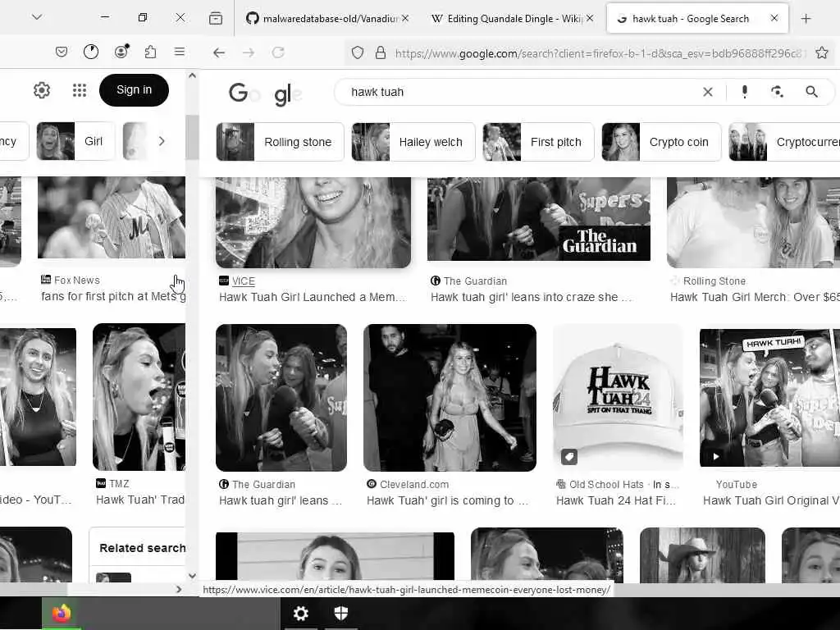The image size is (840, 630).
Task: Open the TMZ image result
Action: coord(139,397)
